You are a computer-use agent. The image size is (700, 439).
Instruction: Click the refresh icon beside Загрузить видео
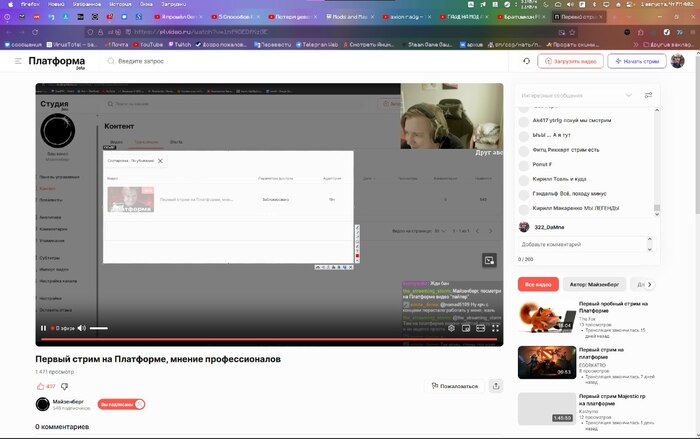pyautogui.click(x=526, y=61)
